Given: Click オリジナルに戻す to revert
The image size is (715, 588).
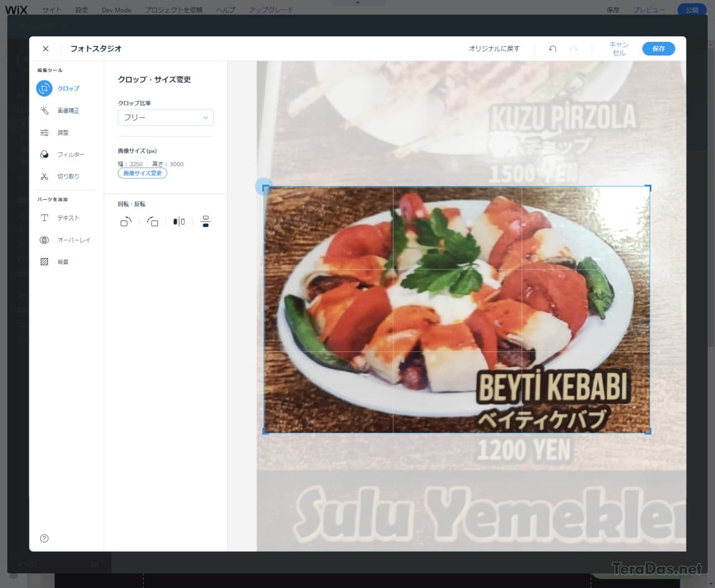Looking at the screenshot, I should pos(494,49).
